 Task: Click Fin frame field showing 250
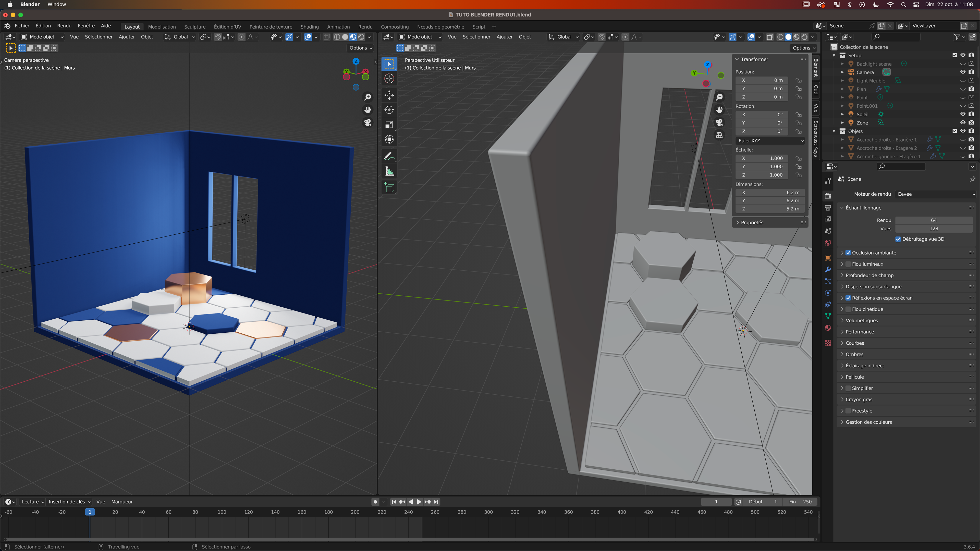point(800,502)
